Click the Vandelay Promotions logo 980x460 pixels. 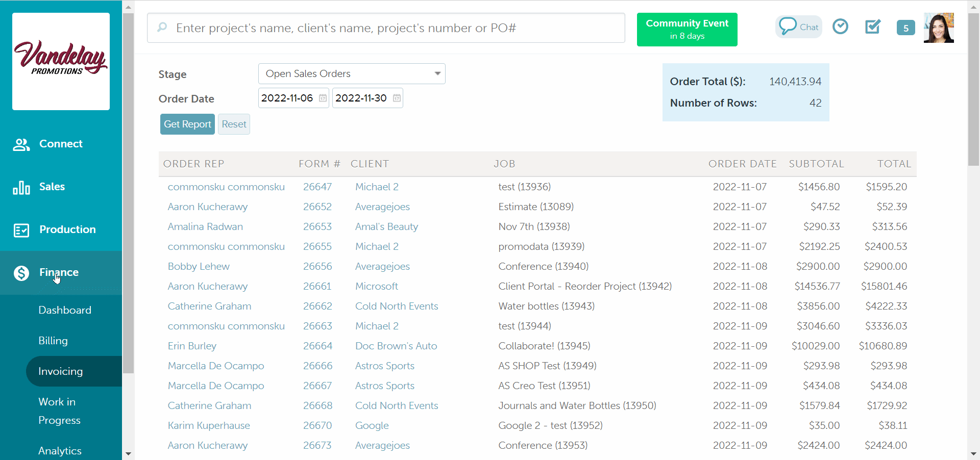(x=61, y=61)
